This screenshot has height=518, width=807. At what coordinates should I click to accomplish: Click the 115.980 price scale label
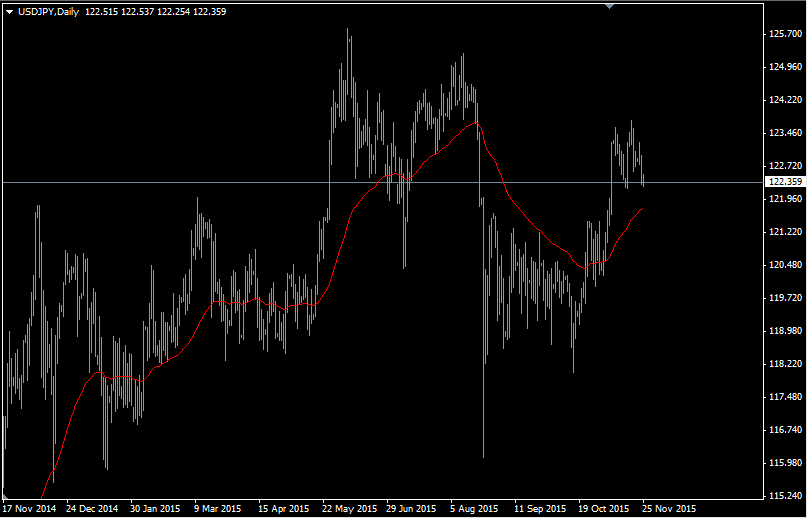coord(784,462)
